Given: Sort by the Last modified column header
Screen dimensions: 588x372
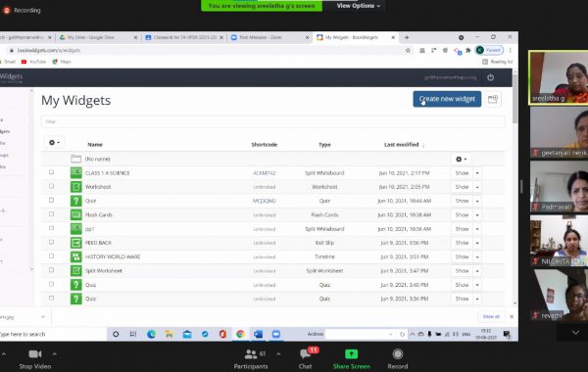Looking at the screenshot, I should [x=402, y=145].
